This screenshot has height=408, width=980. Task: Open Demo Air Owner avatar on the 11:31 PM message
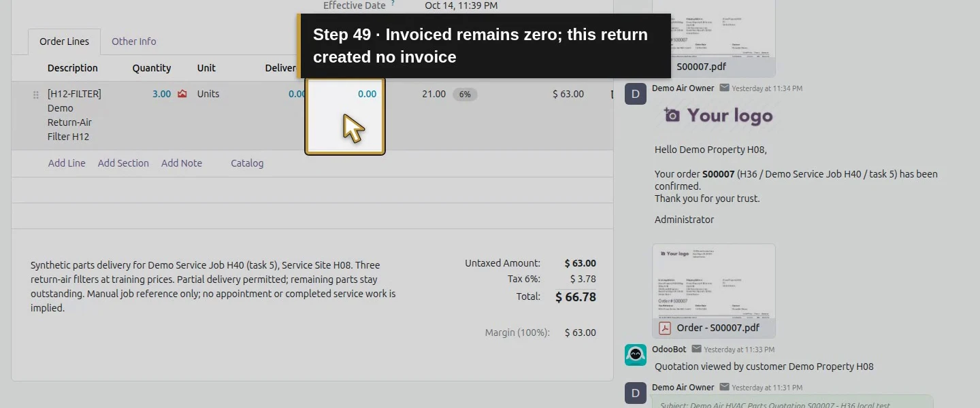636,393
